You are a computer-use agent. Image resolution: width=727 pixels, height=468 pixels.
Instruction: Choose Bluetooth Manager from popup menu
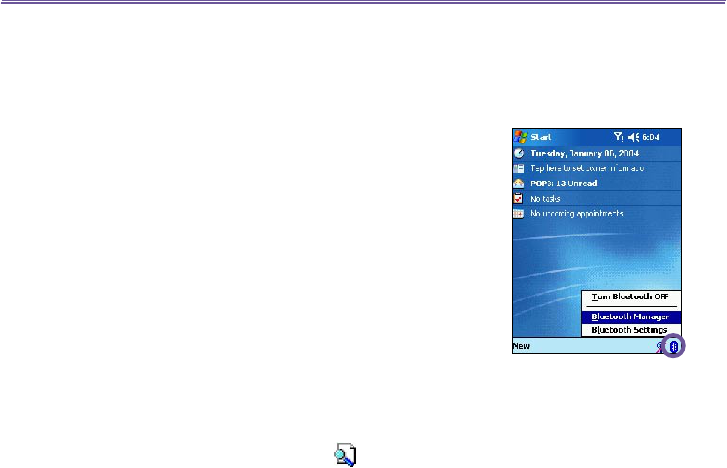631,317
